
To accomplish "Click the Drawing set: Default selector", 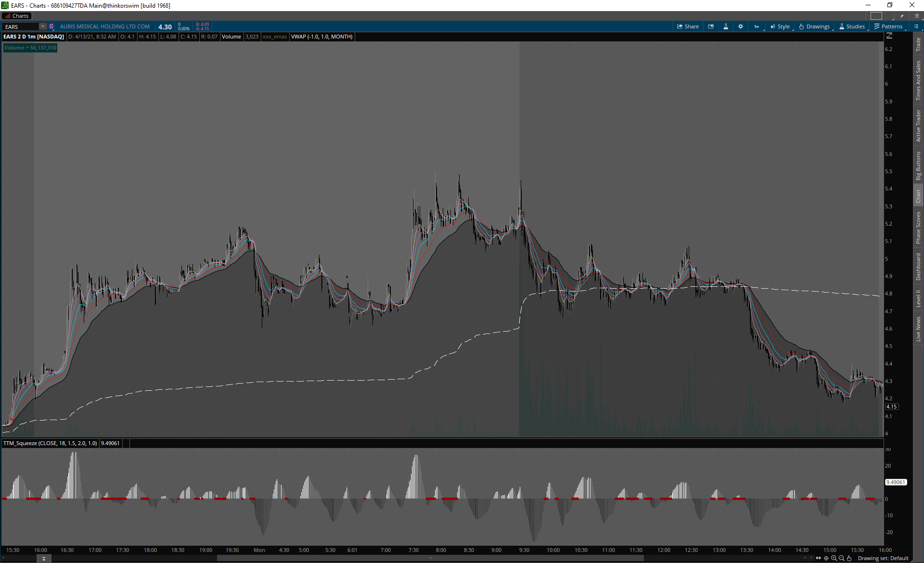I will (883, 558).
